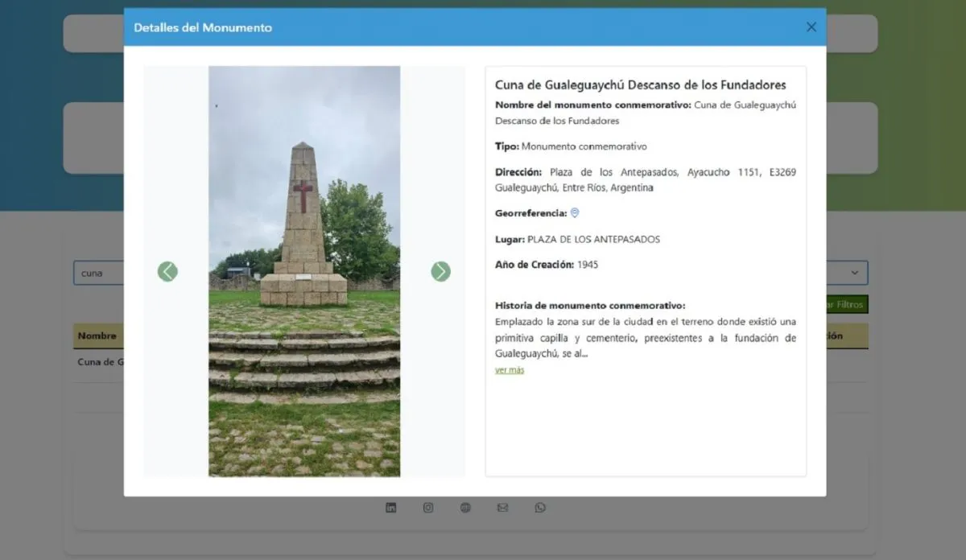Click the obelisk monument photo

tap(304, 271)
